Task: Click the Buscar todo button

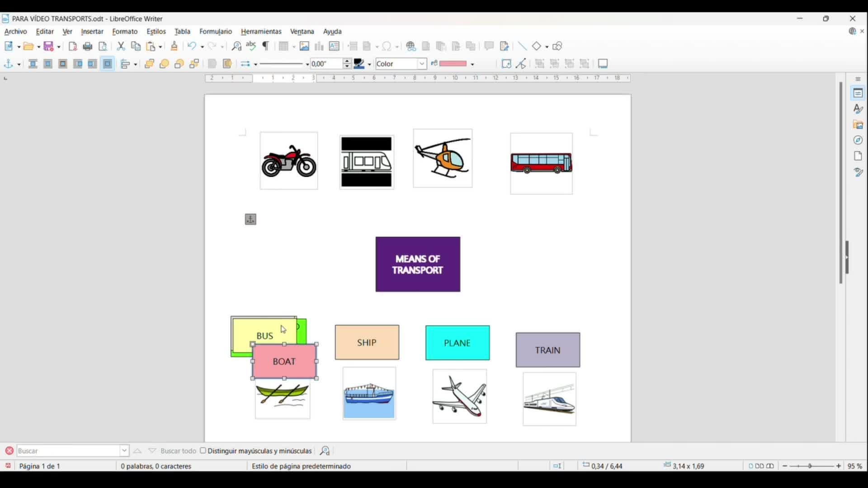Action: 178,451
